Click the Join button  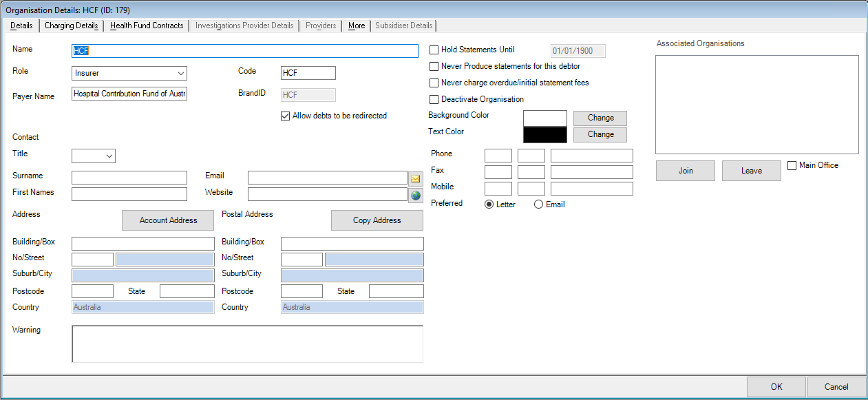click(x=686, y=171)
